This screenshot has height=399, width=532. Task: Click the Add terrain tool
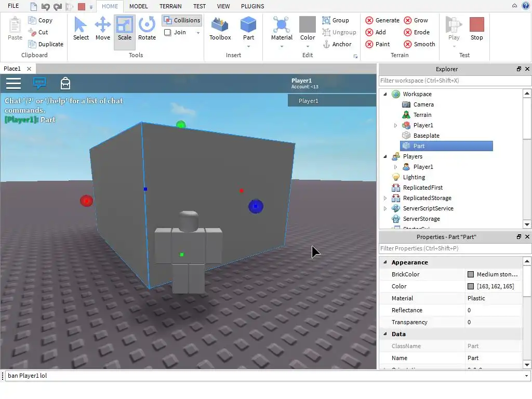pos(376,32)
